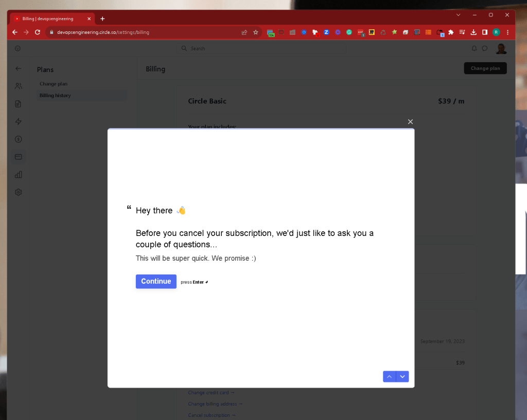
Task: Open the credit card billing icon in sidebar
Action: click(19, 157)
